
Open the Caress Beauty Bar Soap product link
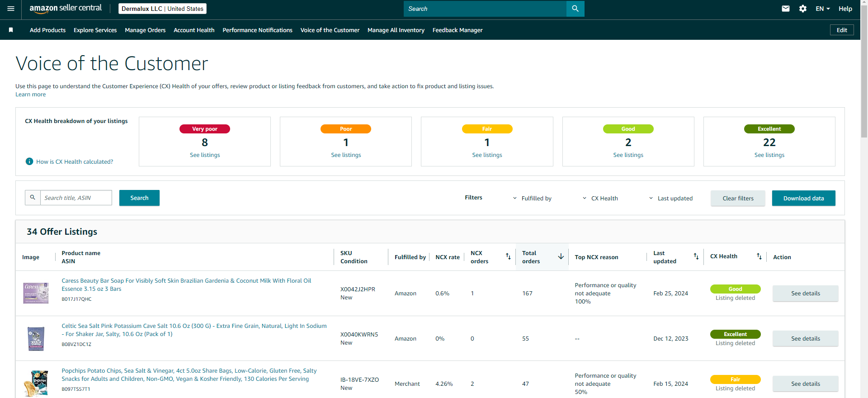(186, 284)
